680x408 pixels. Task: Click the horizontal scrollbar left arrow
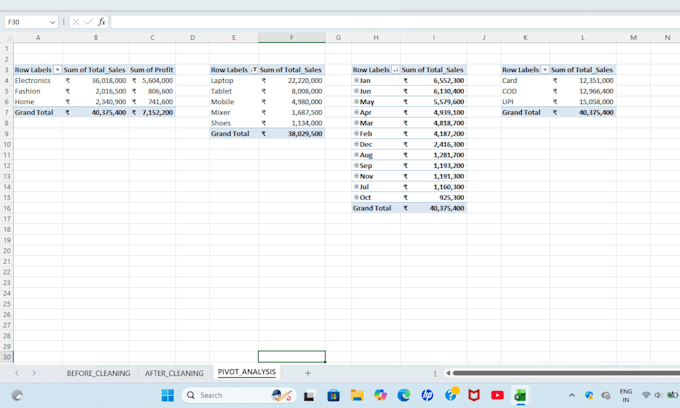pyautogui.click(x=448, y=373)
